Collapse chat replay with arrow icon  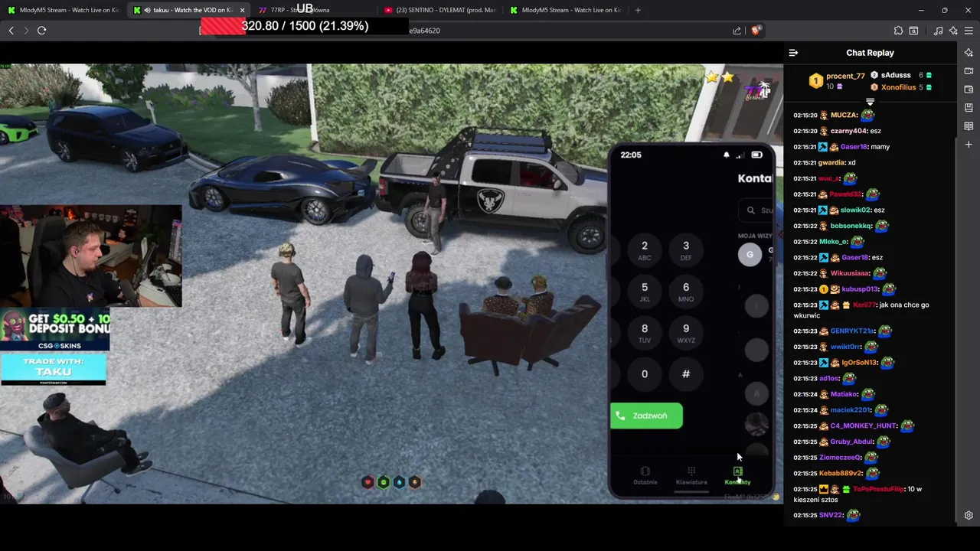[793, 53]
